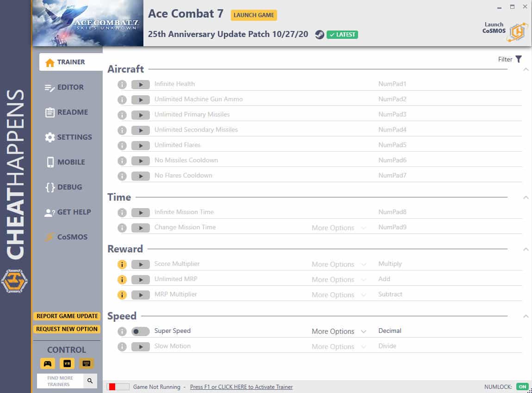This screenshot has height=393, width=532.
Task: Activate Unlimited Secondary Missiles
Action: click(141, 130)
